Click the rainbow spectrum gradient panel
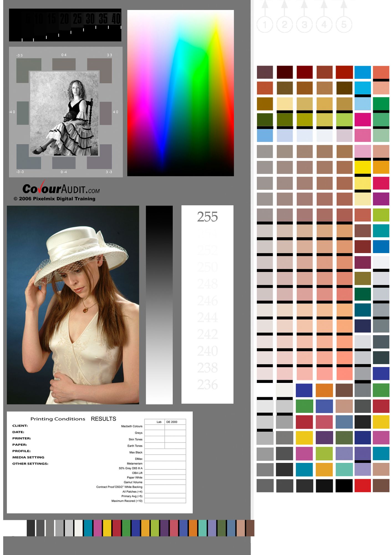 coord(180,93)
